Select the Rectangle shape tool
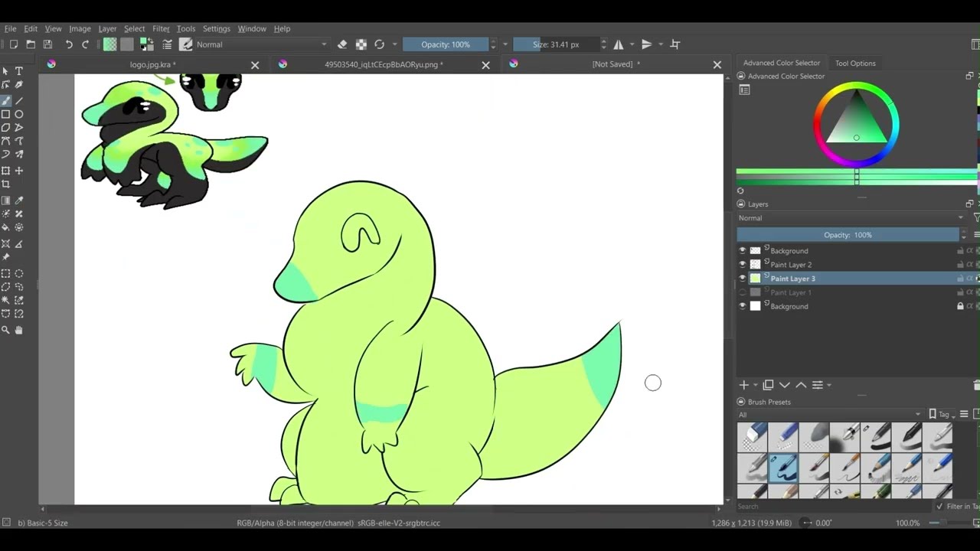The width and height of the screenshot is (980, 551). [5, 114]
